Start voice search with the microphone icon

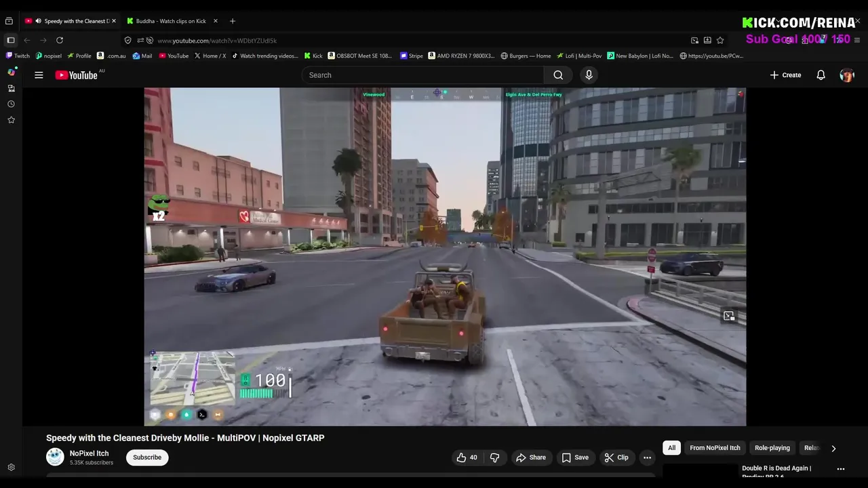589,75
